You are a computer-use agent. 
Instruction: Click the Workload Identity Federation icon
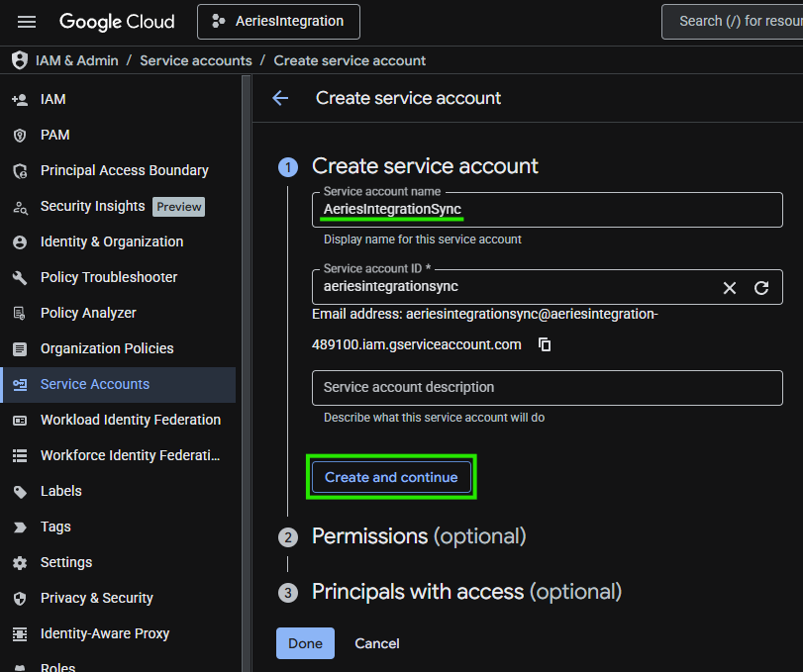[x=20, y=421]
